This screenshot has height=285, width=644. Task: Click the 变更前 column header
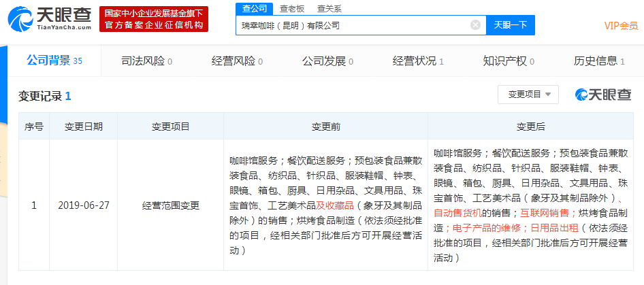click(325, 127)
